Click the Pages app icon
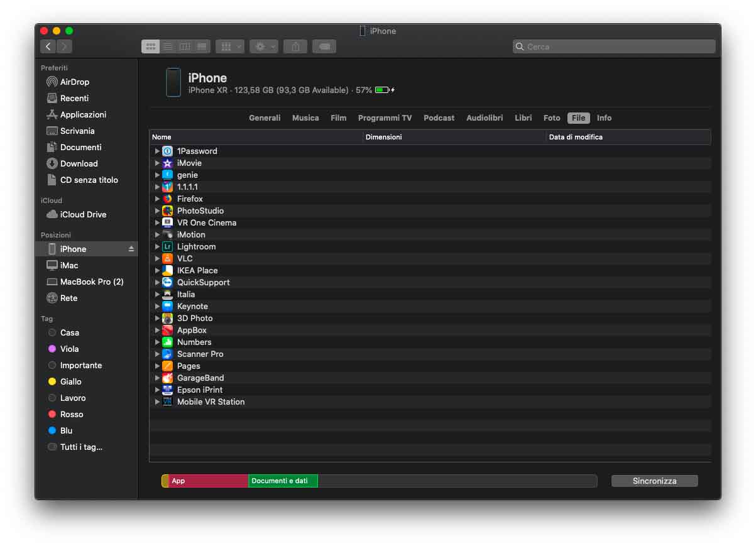 tap(167, 366)
